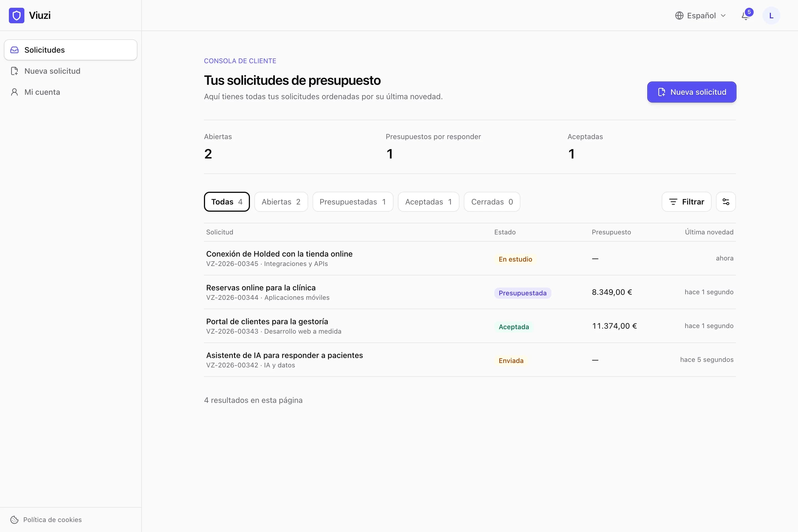Click the Enviada status badge
Screen dimensions: 798x532
point(511,361)
